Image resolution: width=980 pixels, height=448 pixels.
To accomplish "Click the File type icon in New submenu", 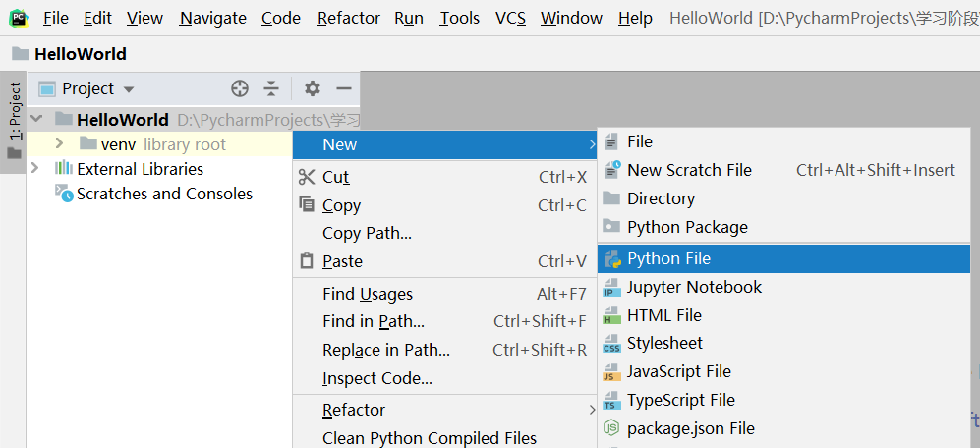I will 611,141.
